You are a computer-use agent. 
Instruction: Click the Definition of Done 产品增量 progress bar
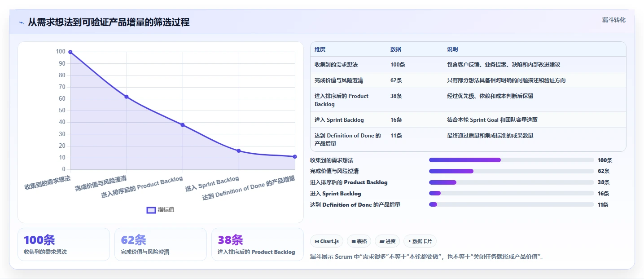coord(512,204)
